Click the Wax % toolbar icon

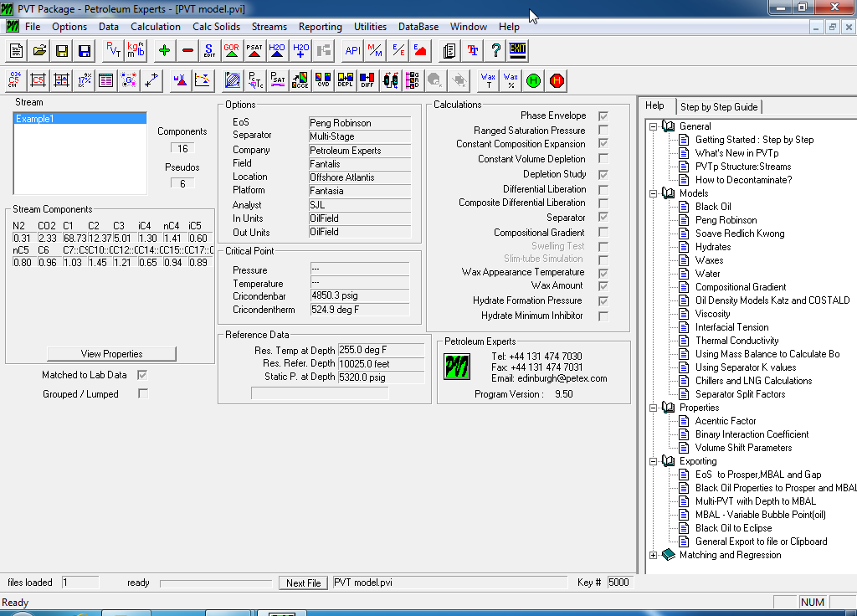pos(511,80)
